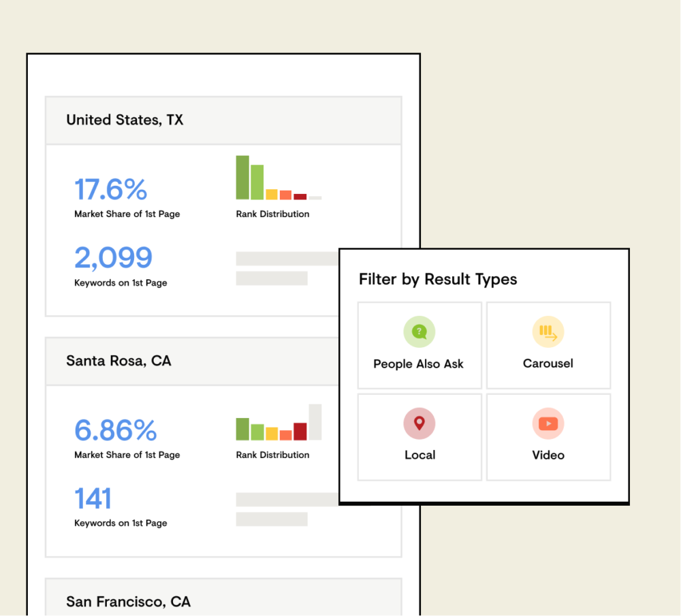The image size is (681, 616).
Task: Open the United States, TX location header
Action: [x=125, y=120]
